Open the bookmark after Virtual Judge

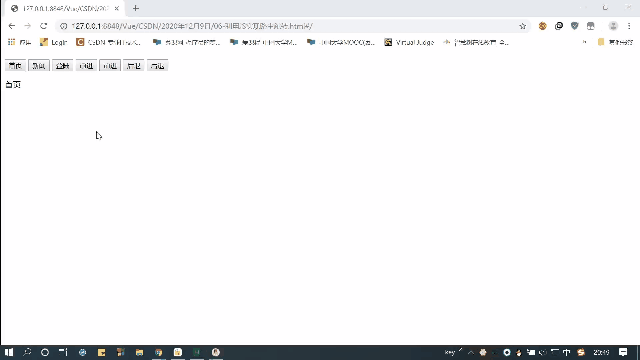pyautogui.click(x=476, y=42)
